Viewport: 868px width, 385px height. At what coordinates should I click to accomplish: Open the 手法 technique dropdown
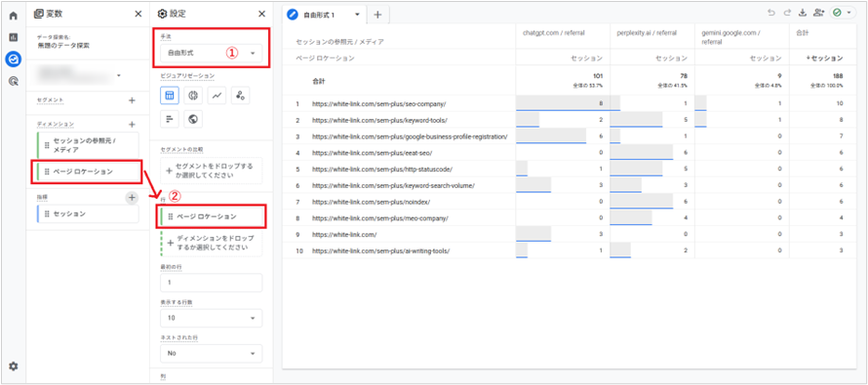[x=211, y=54]
